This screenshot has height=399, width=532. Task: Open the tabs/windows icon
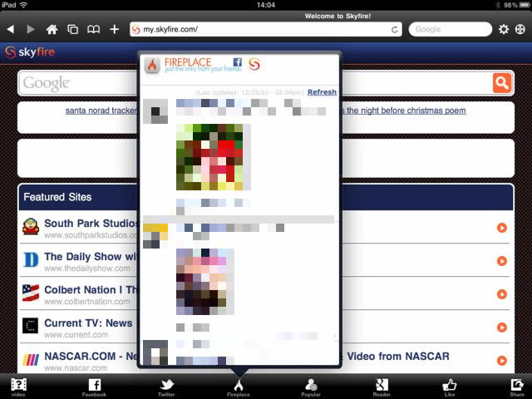tap(72, 29)
